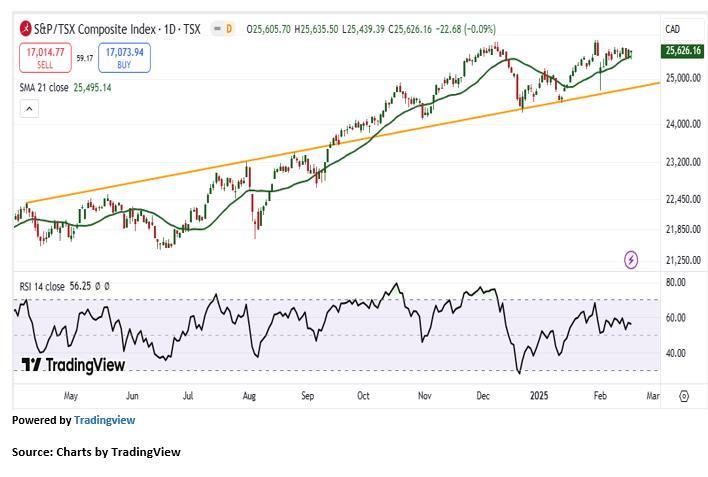This screenshot has width=708, height=477.
Task: Click the open price O25,605.70
Action: pos(269,29)
